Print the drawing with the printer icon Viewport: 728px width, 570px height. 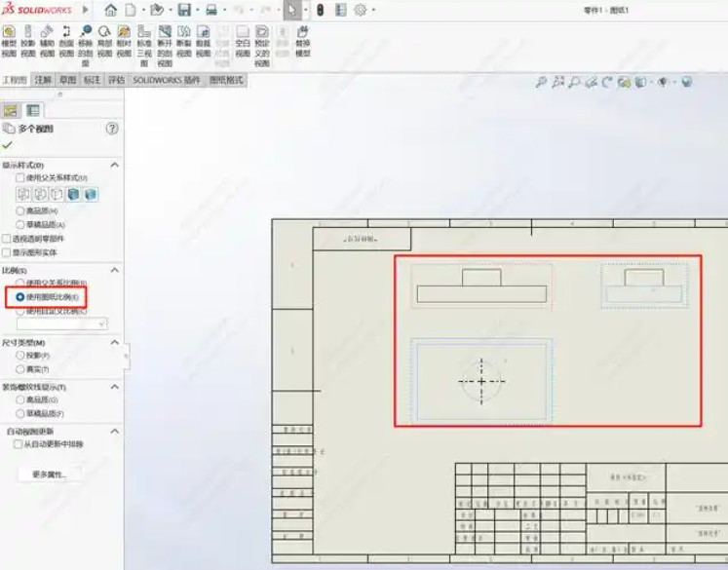[x=211, y=10]
